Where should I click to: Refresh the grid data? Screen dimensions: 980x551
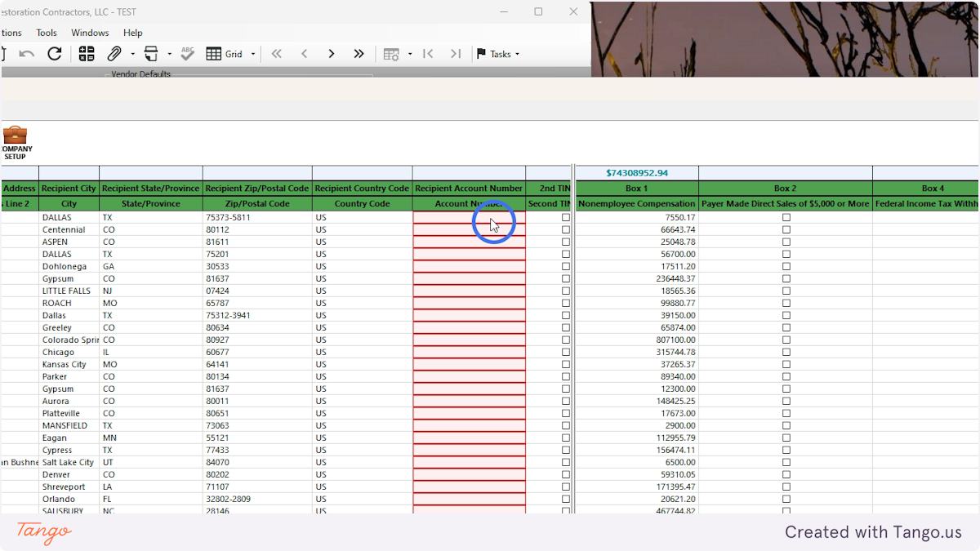(x=55, y=54)
